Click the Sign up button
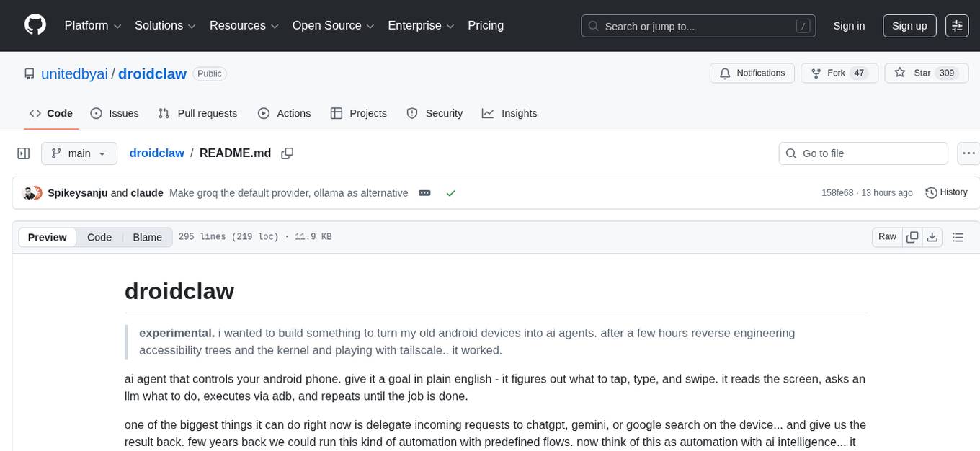This screenshot has width=980, height=451. point(909,26)
